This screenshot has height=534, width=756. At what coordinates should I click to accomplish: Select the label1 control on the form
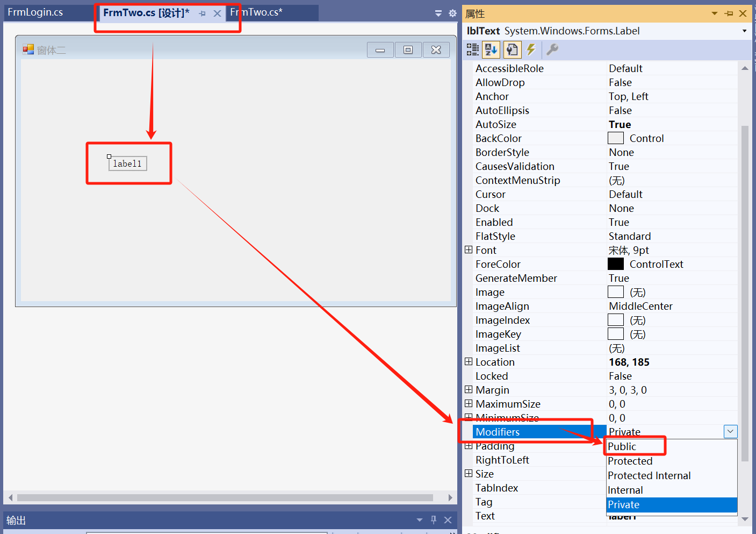click(x=127, y=163)
